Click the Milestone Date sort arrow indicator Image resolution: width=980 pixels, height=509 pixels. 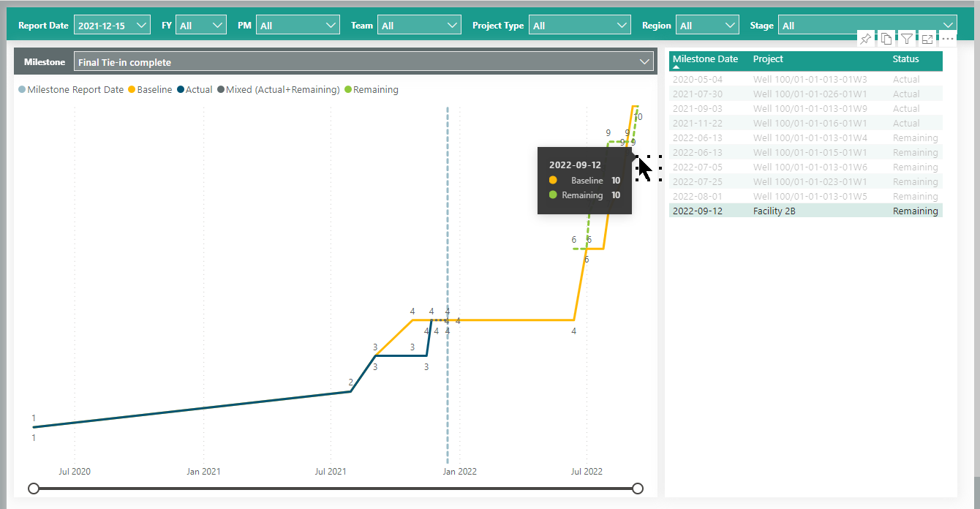676,67
